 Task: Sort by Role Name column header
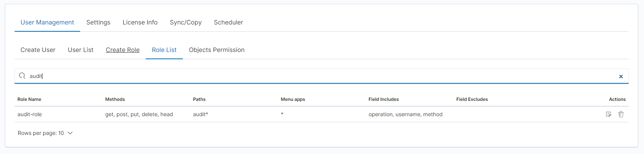29,99
